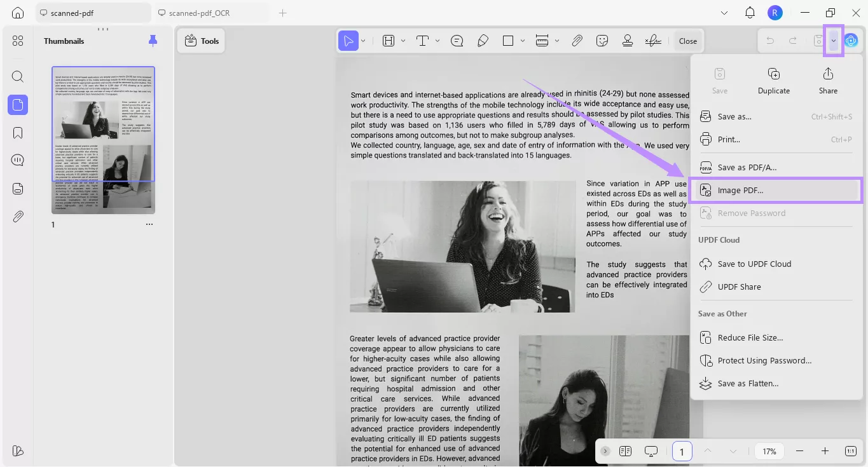Expand the shape tool dropdown arrow

tap(523, 40)
